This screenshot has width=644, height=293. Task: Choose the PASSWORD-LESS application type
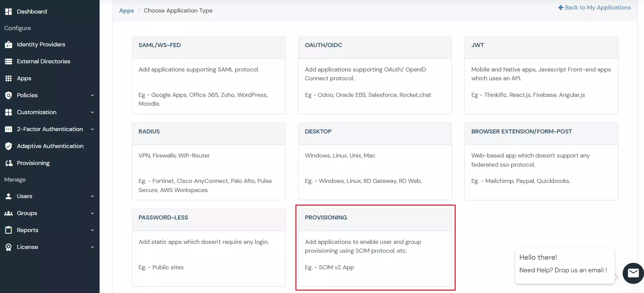pyautogui.click(x=208, y=248)
